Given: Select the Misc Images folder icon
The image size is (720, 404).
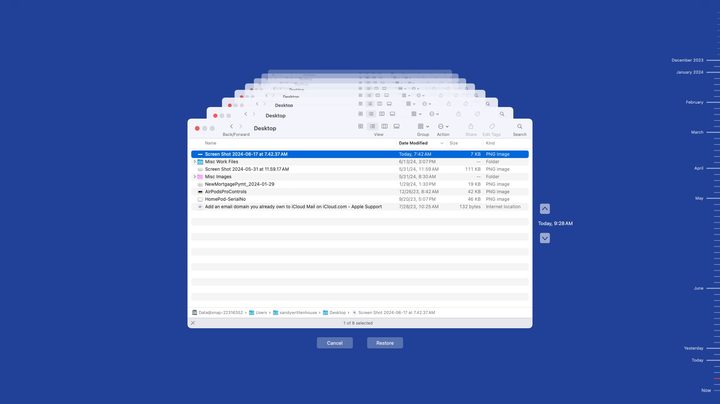Looking at the screenshot, I should [x=200, y=177].
